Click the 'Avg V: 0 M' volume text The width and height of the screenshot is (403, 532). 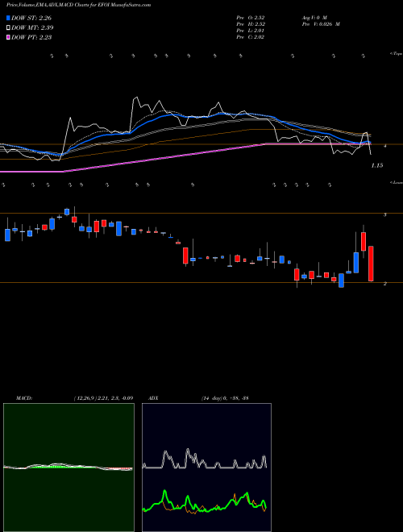click(314, 18)
